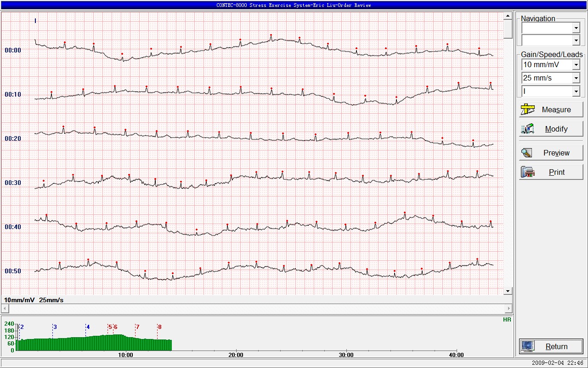The height and width of the screenshot is (368, 588).
Task: Expand the 25 mm/s speed dropdown
Action: (x=576, y=78)
